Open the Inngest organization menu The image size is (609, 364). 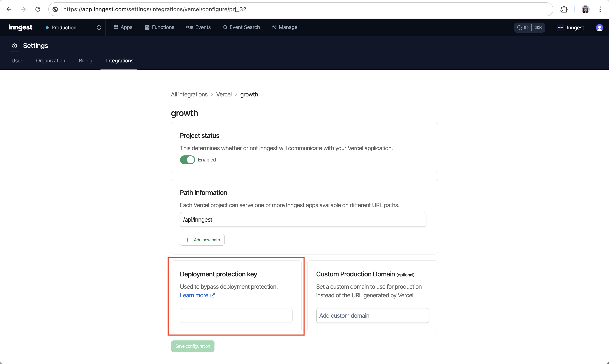click(571, 27)
